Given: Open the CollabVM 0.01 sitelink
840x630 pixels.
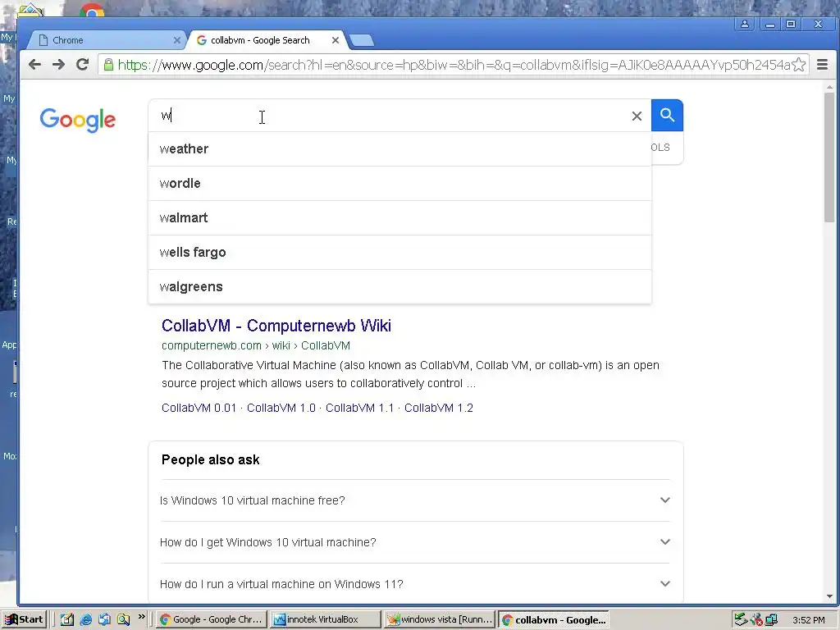Looking at the screenshot, I should pos(199,408).
